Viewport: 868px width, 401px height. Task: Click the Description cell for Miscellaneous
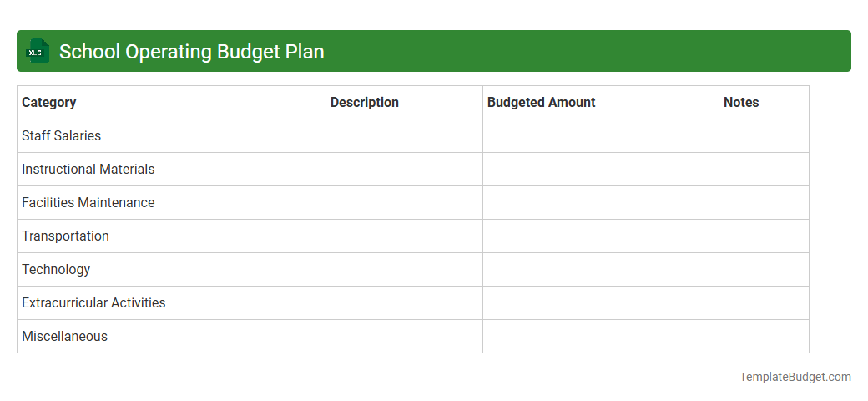click(404, 336)
